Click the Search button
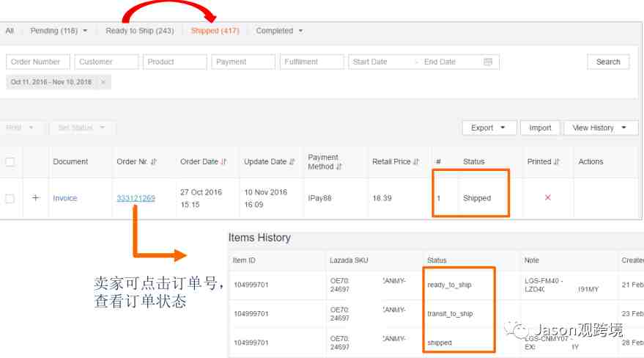This screenshot has height=358, width=644. coord(608,62)
